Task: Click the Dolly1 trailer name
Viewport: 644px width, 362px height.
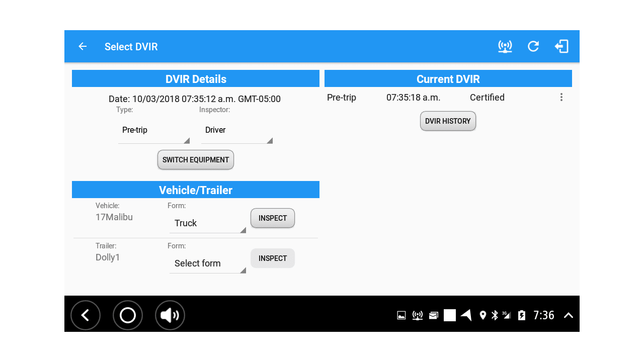Action: tap(108, 257)
